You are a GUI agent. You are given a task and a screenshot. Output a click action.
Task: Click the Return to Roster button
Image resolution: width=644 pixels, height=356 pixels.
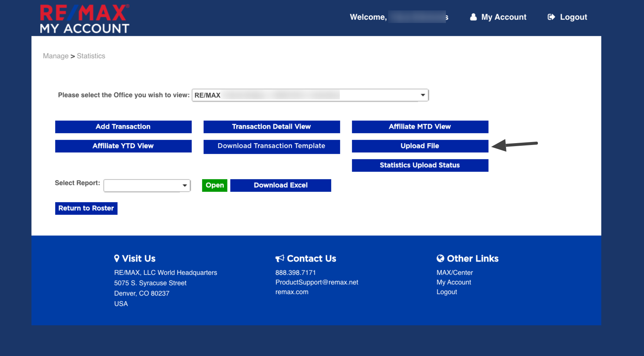(x=86, y=208)
